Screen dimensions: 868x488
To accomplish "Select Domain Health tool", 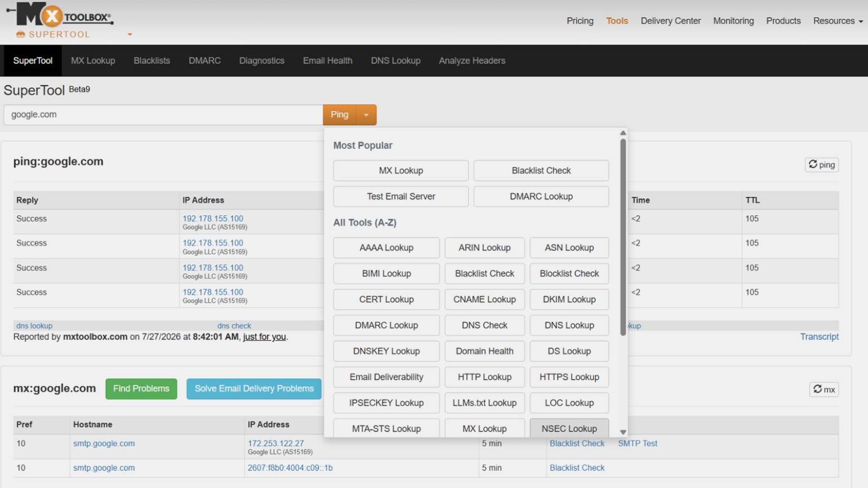I will pos(485,352).
